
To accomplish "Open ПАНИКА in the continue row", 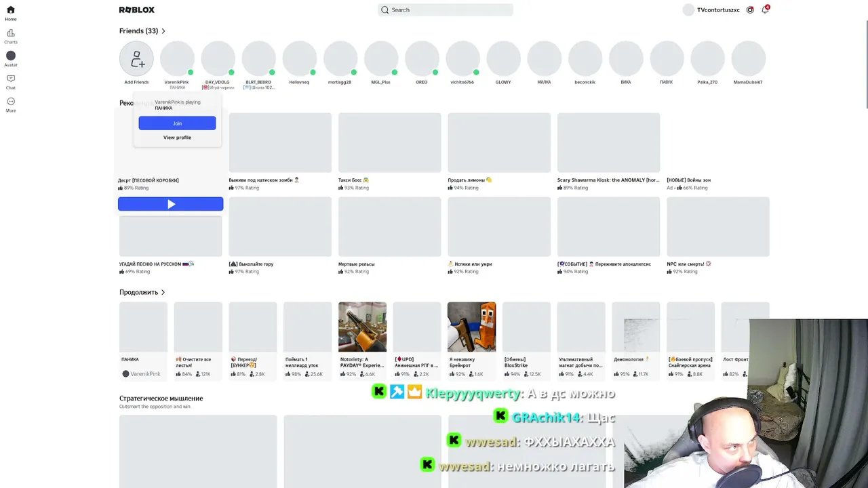I will coord(143,340).
